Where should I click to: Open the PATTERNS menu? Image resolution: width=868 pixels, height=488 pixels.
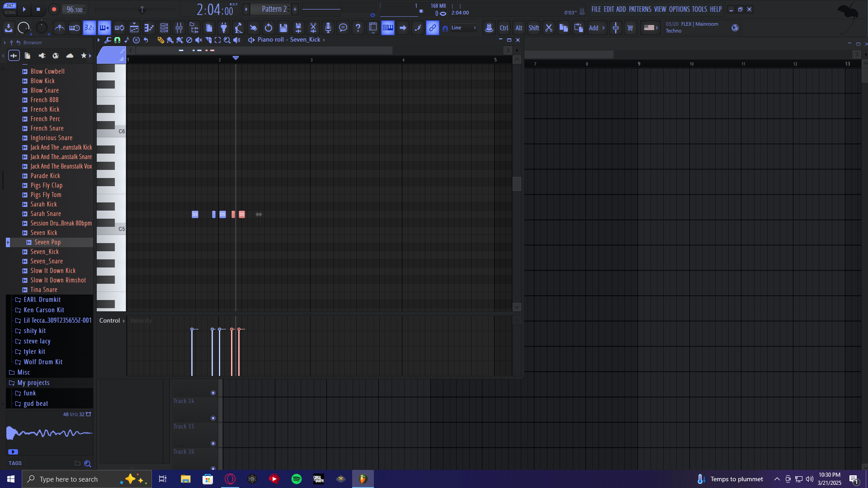tap(640, 9)
